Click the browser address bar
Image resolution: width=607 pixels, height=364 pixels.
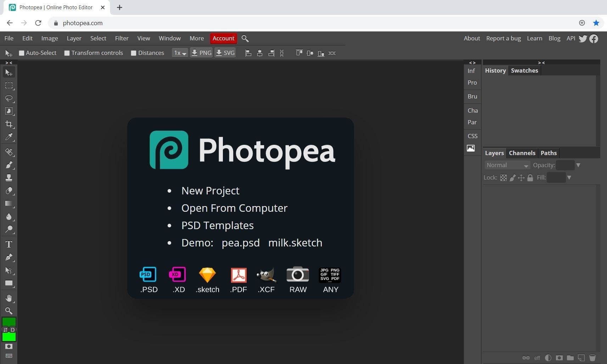coord(312,23)
